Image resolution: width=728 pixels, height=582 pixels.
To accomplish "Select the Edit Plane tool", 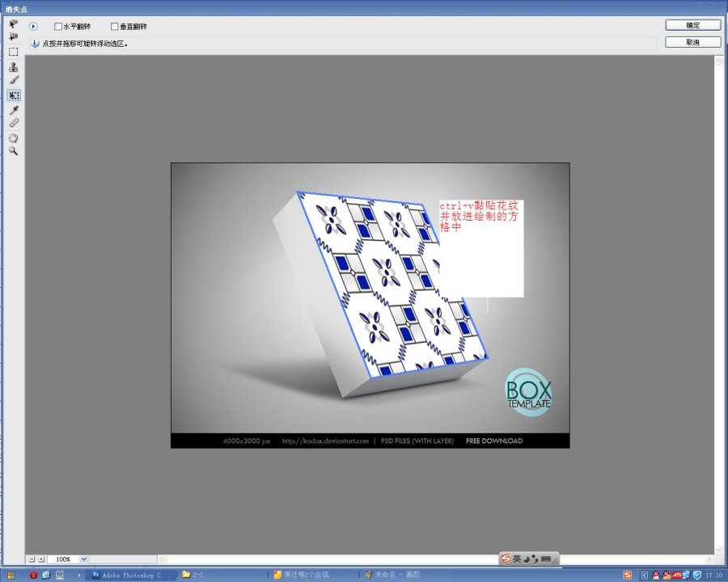I will (x=14, y=23).
